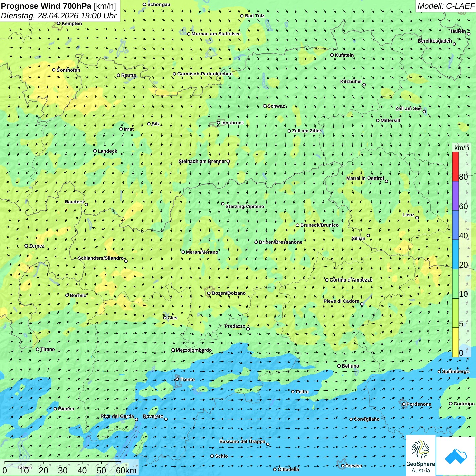Click the Meran/Merano city label
Screen dimensions: 476x476
coord(202,252)
